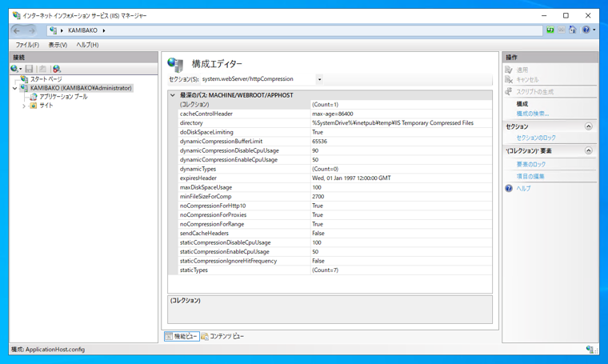The image size is (608, 364).
Task: Click the create connection globe icon
Action: (14, 69)
